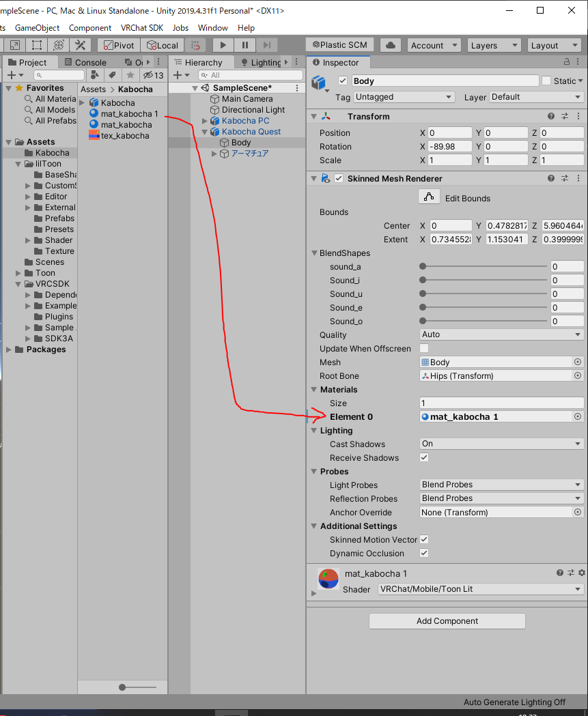Open the Account dropdown
Screen dimensions: 588x716
click(x=434, y=45)
